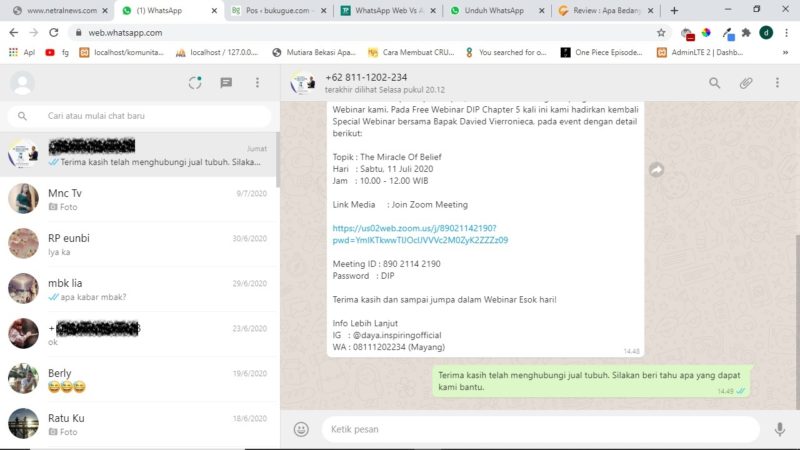Forward the webinar message with arrow icon
Screen dimensions: 800x450
pos(657,169)
